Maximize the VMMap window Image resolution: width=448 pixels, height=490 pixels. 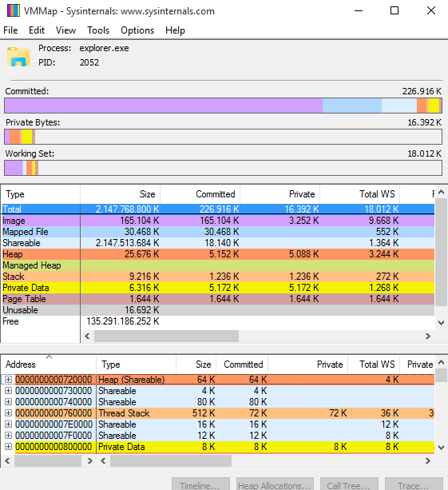(x=394, y=10)
